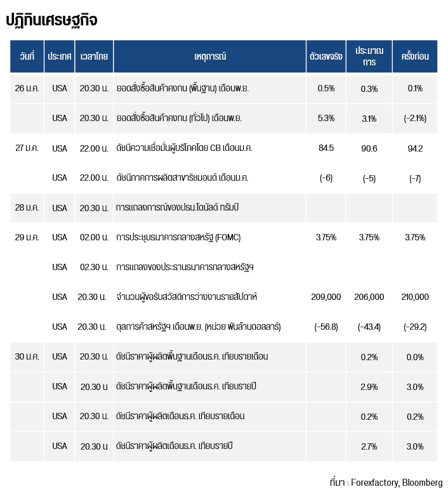448x494 pixels.
Task: Select the เวลาไทย column header
Action: (93, 56)
